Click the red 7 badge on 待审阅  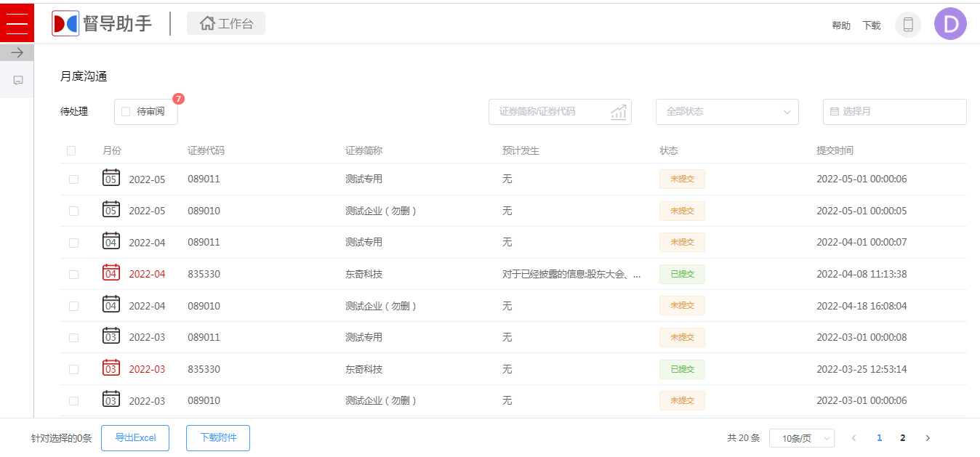(179, 98)
